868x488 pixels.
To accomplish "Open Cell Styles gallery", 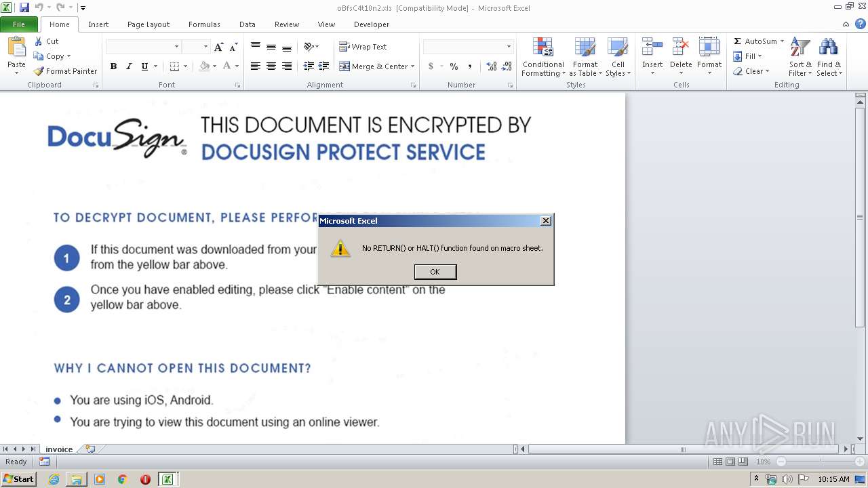I will [x=617, y=58].
